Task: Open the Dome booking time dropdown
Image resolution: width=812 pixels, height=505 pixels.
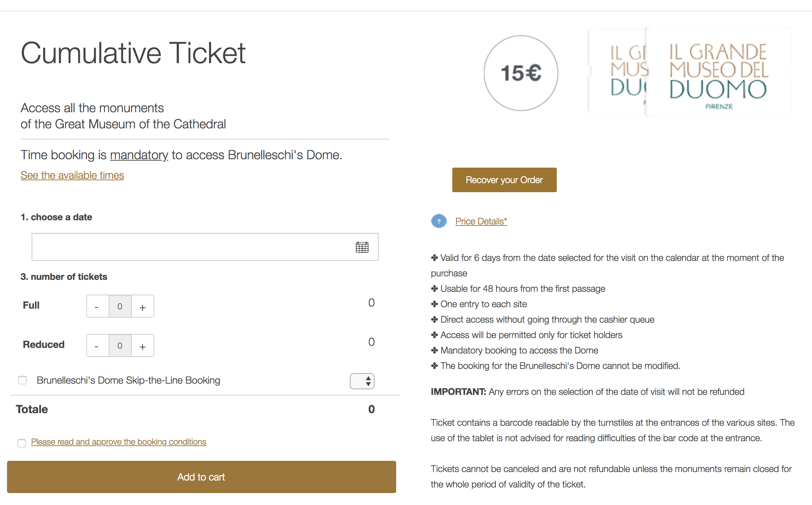Action: point(362,381)
